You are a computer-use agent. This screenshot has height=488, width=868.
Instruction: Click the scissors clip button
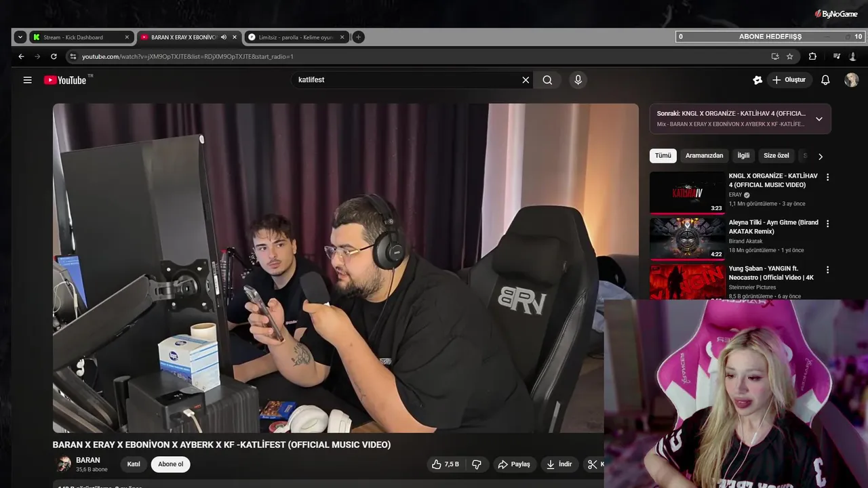pos(593,464)
